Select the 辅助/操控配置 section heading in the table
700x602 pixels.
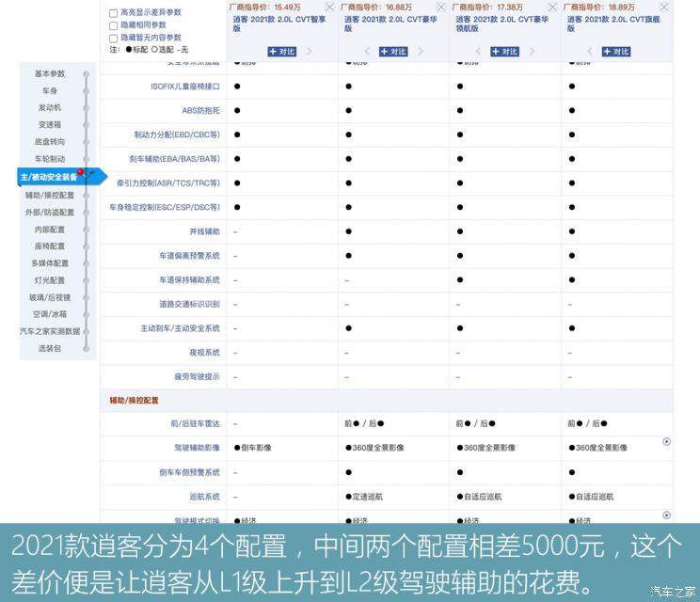point(134,401)
